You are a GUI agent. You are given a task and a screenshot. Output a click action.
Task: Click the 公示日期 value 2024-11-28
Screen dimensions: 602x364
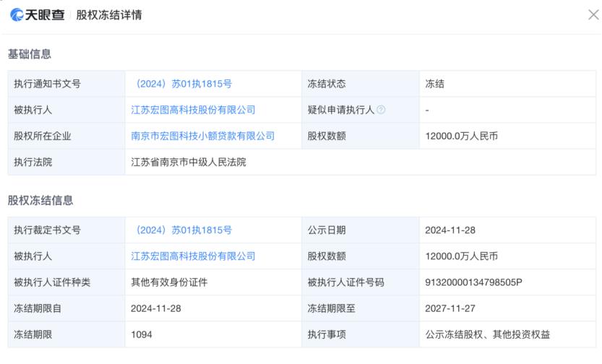pyautogui.click(x=450, y=230)
